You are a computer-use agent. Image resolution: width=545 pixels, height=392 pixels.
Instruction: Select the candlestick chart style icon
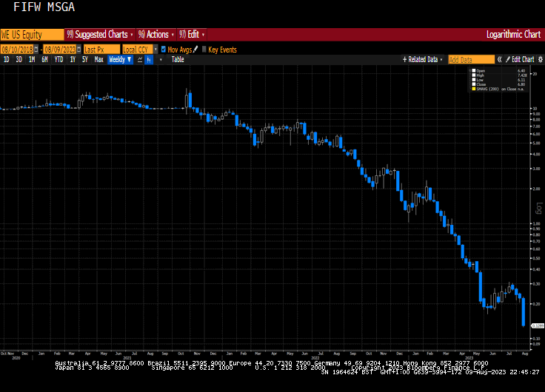click(149, 59)
